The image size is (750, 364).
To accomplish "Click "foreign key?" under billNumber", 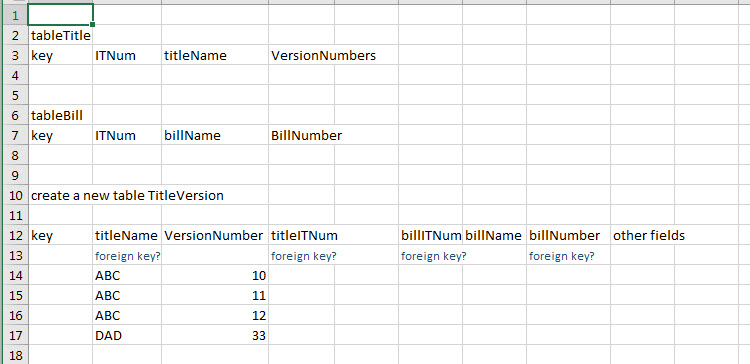I will pos(568,256).
